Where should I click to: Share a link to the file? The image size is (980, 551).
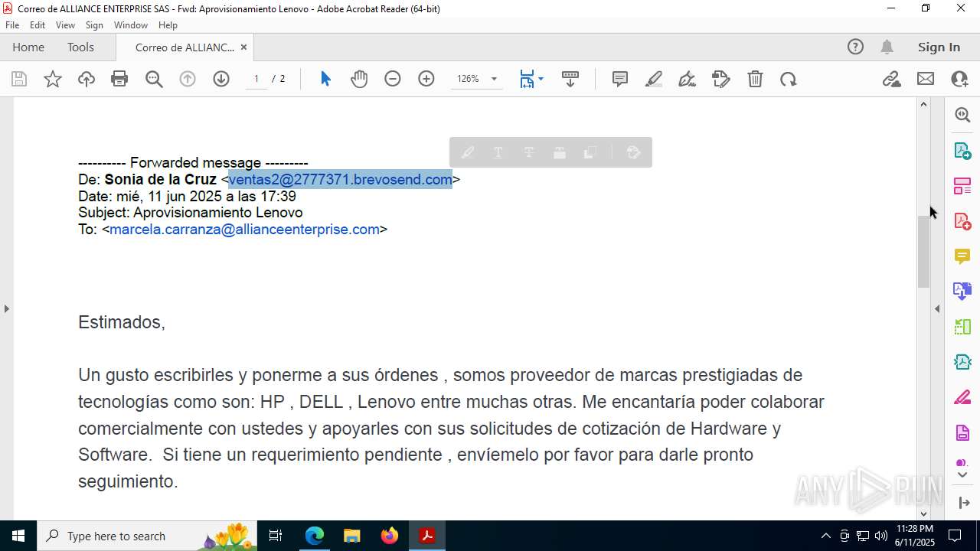[x=892, y=79]
